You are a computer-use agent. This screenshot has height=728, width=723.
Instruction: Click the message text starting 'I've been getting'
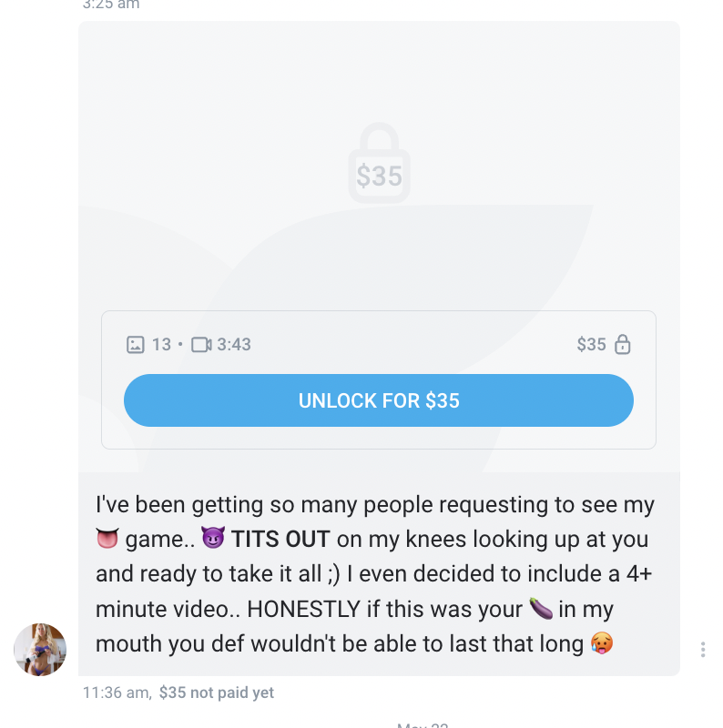point(374,574)
